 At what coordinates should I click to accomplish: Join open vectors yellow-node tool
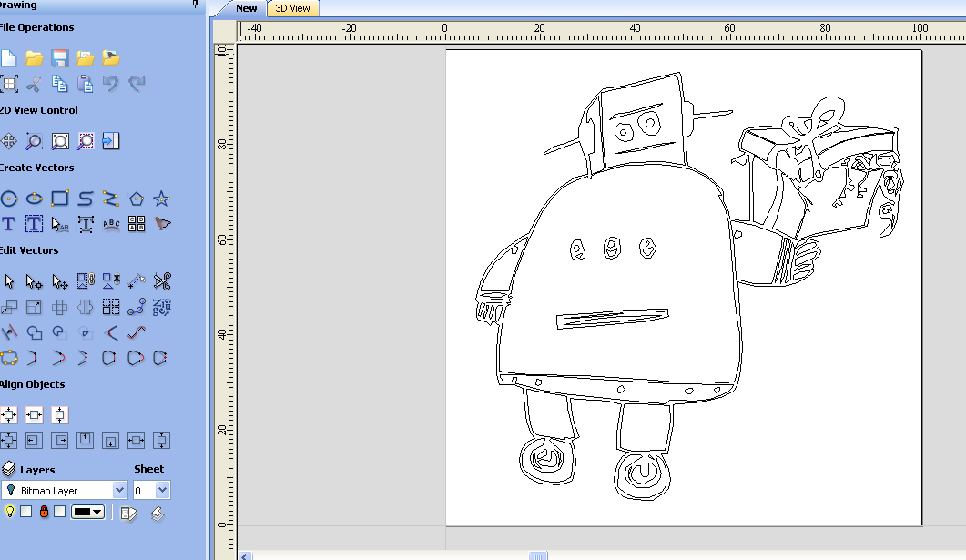point(8,358)
